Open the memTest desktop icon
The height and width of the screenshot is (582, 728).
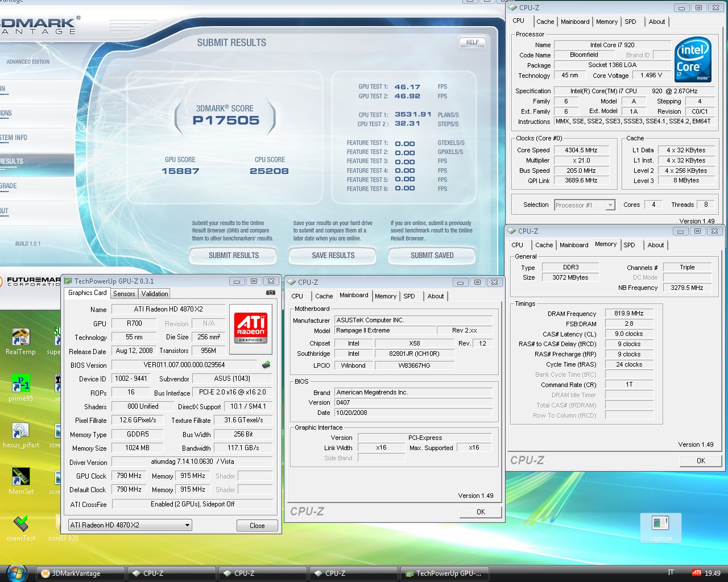click(21, 529)
